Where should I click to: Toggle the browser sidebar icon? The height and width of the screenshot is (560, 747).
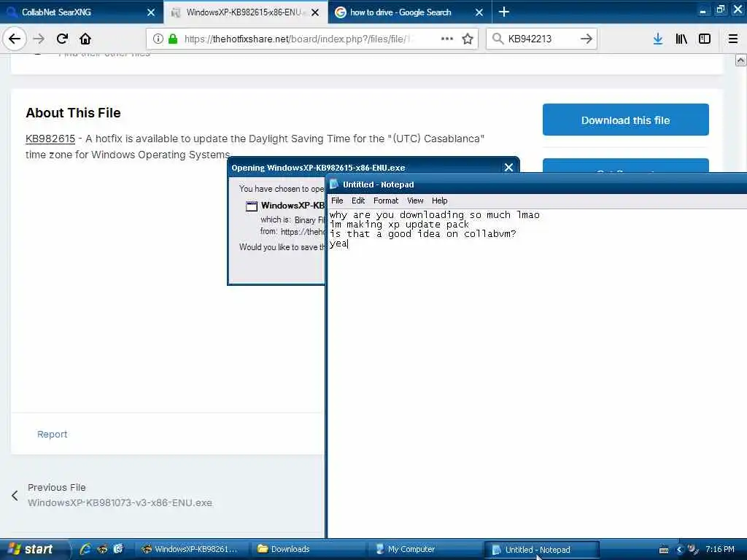[705, 39]
